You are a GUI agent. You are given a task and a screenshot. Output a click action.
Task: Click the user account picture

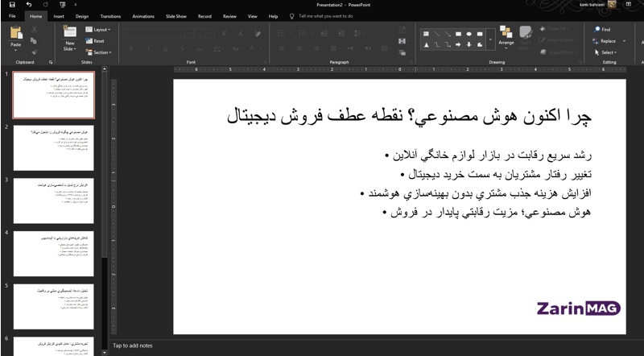click(x=612, y=5)
